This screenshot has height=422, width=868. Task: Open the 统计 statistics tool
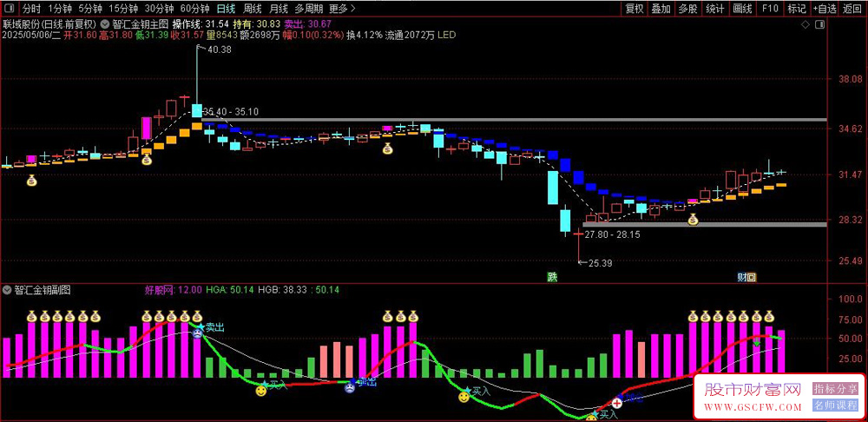click(715, 9)
